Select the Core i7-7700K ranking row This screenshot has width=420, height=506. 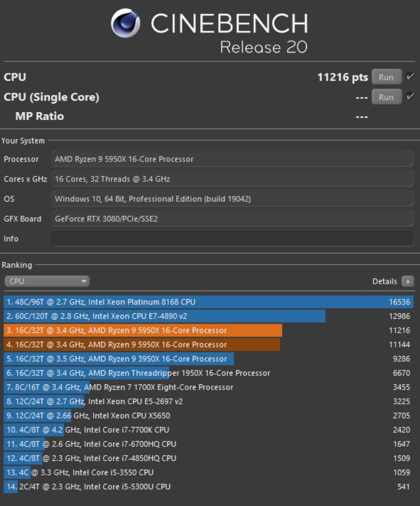(x=209, y=430)
